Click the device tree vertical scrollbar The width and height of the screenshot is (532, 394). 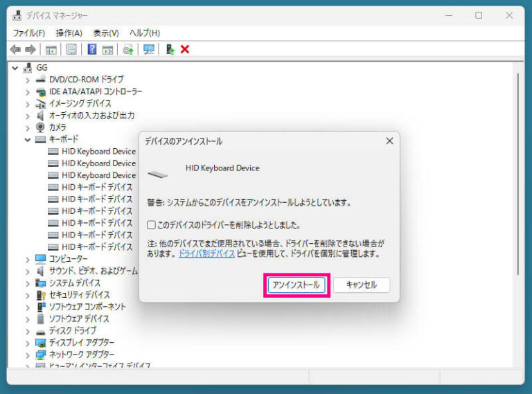[518, 174]
